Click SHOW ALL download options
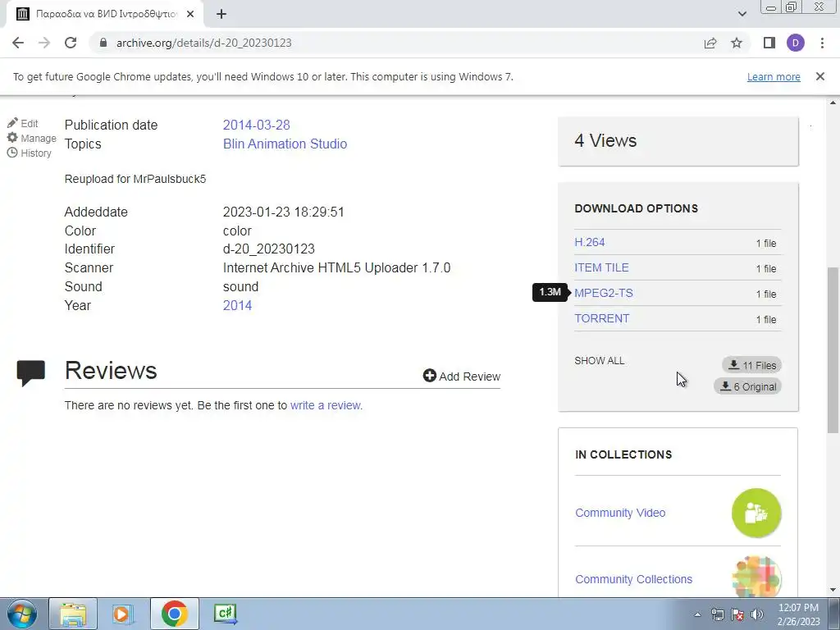 coord(600,361)
